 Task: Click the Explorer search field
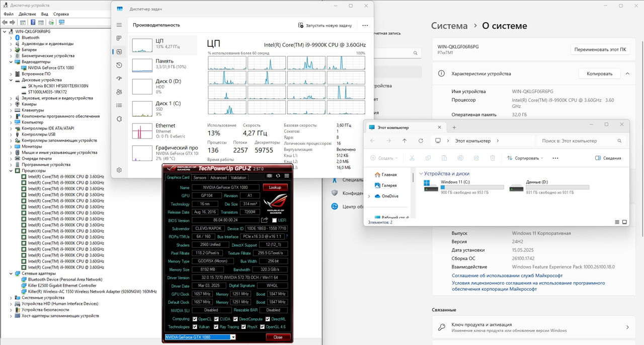[x=581, y=141]
